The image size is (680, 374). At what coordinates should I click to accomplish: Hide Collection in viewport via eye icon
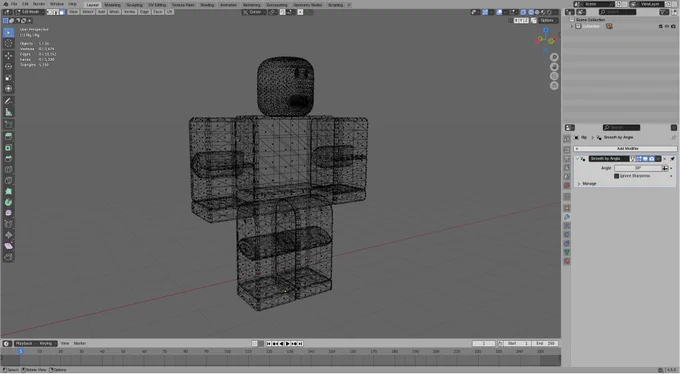(x=667, y=26)
